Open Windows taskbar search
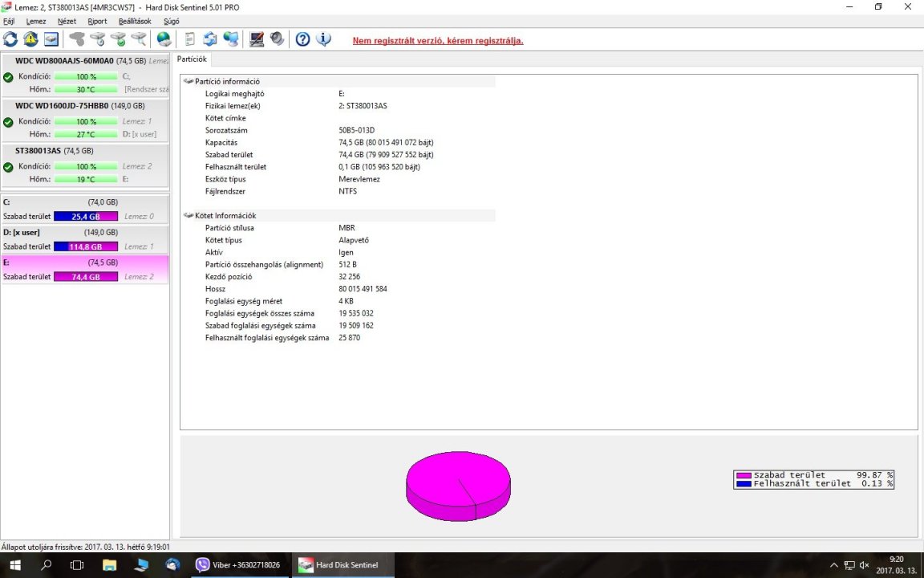 point(46,565)
